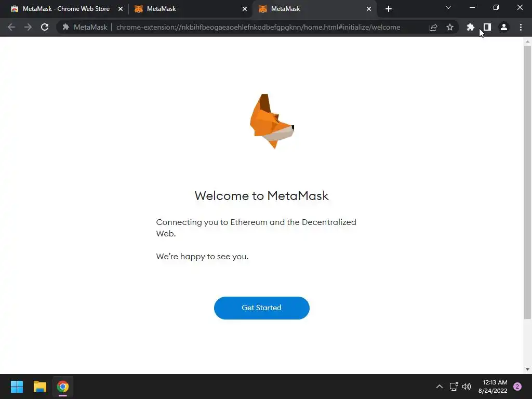Restore down the Chrome window
532x399 pixels.
point(496,7)
